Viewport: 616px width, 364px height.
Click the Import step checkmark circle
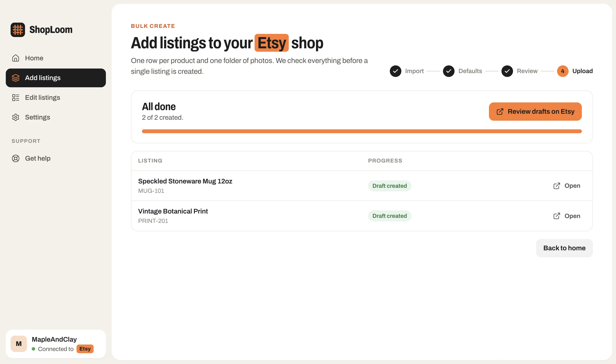(x=395, y=71)
